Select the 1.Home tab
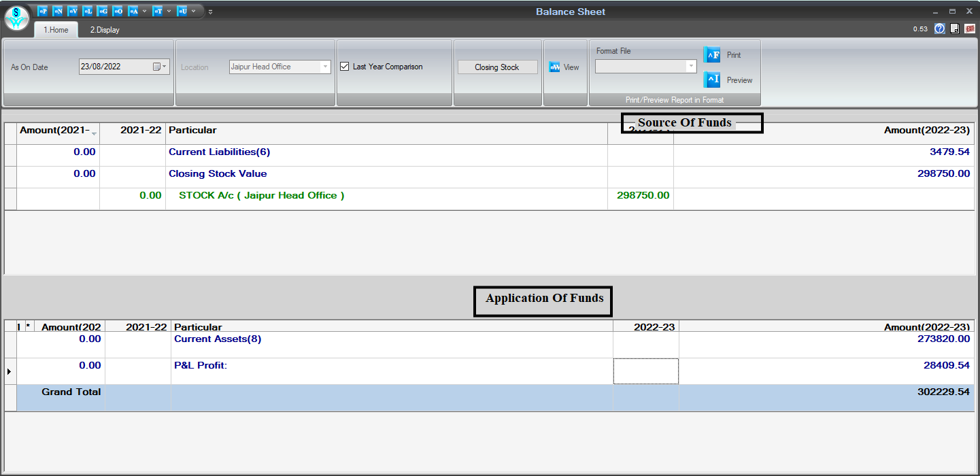The width and height of the screenshot is (980, 476). pyautogui.click(x=56, y=30)
